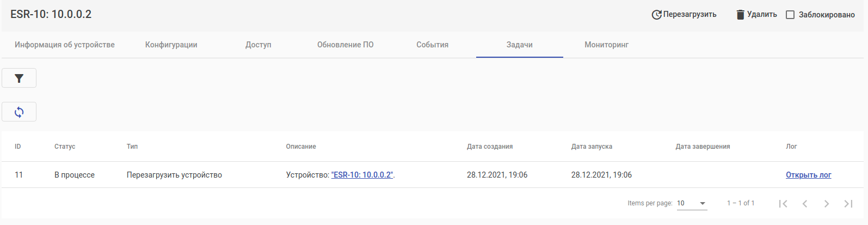
Task: Click the Открыть лог link
Action: [x=808, y=175]
